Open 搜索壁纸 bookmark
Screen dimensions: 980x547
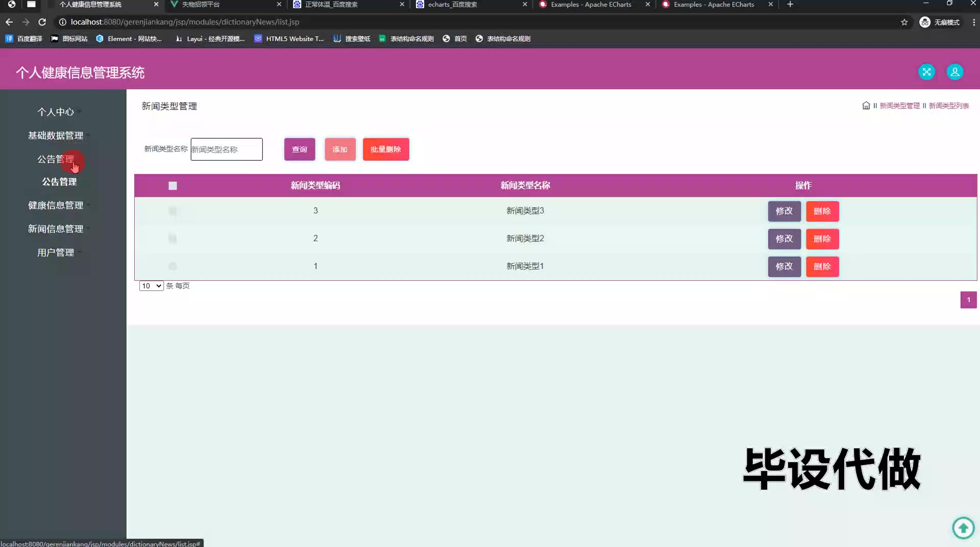point(352,39)
